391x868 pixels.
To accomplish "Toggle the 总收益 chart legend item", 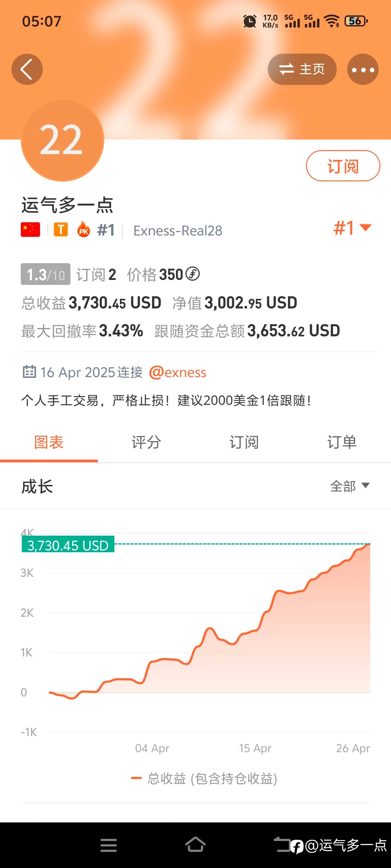I will 204,779.
